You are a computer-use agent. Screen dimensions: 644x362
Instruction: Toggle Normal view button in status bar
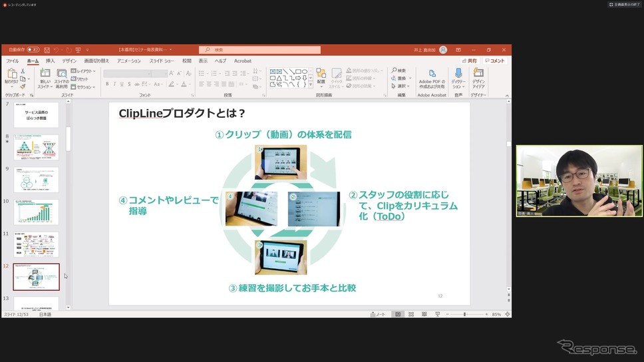click(x=398, y=314)
